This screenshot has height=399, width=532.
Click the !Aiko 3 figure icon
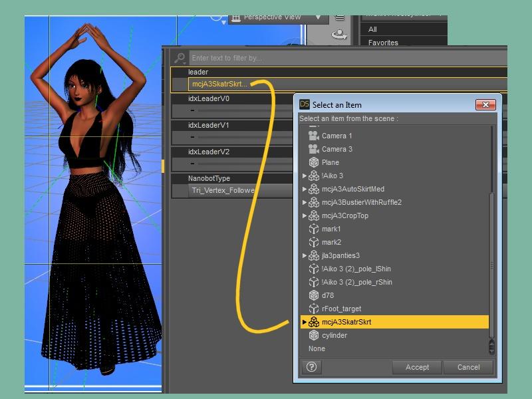point(313,176)
